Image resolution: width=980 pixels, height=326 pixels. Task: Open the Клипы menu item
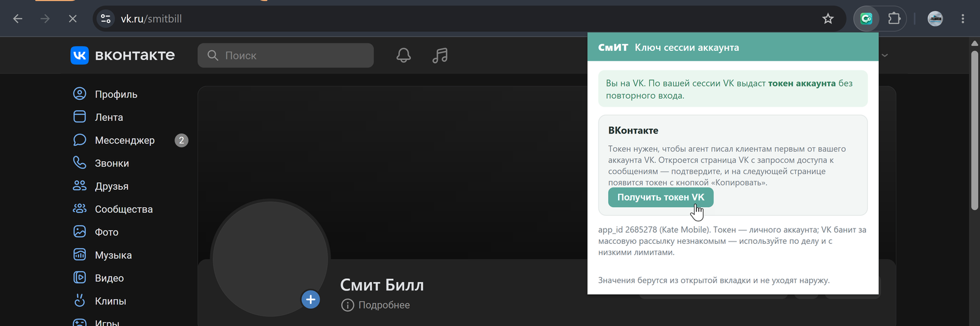point(111,301)
